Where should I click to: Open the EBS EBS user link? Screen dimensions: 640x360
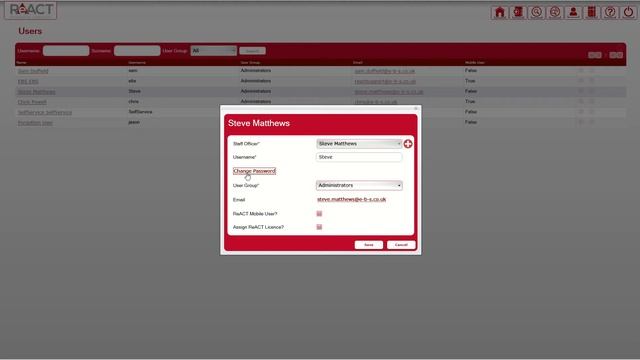[x=28, y=82]
